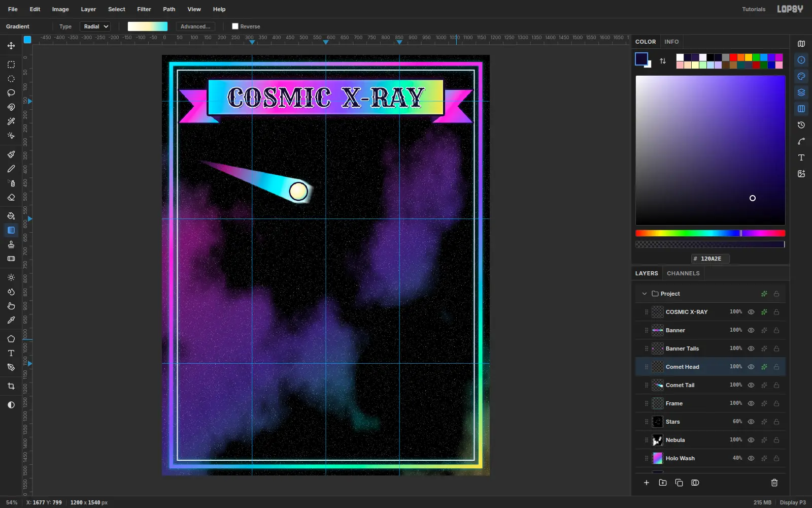
Task: Create a new layer group folder
Action: tap(663, 483)
